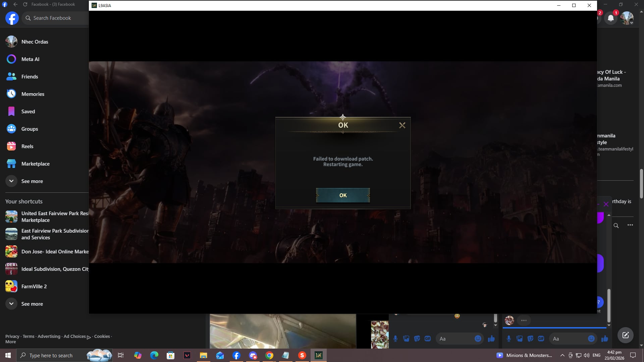Click the Privacy footer link
Viewport: 644px width, 362px height.
(x=12, y=337)
